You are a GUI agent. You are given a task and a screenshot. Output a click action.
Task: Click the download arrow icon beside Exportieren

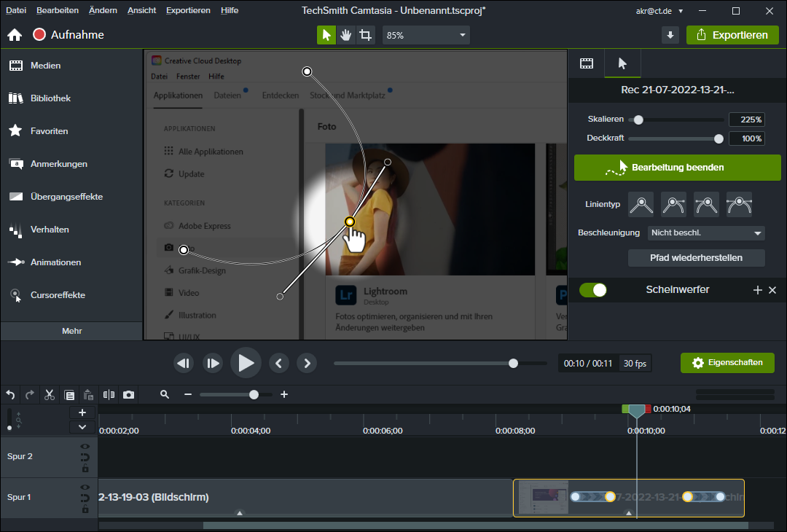coord(670,35)
